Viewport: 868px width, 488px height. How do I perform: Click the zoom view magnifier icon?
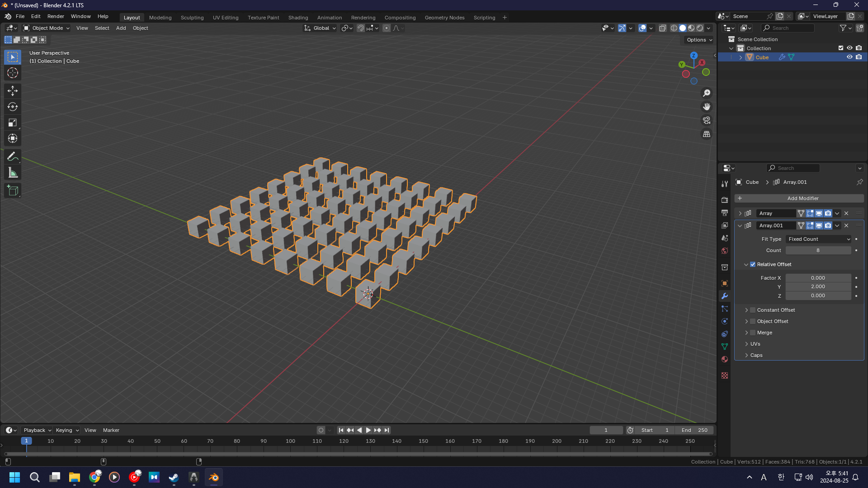click(707, 93)
